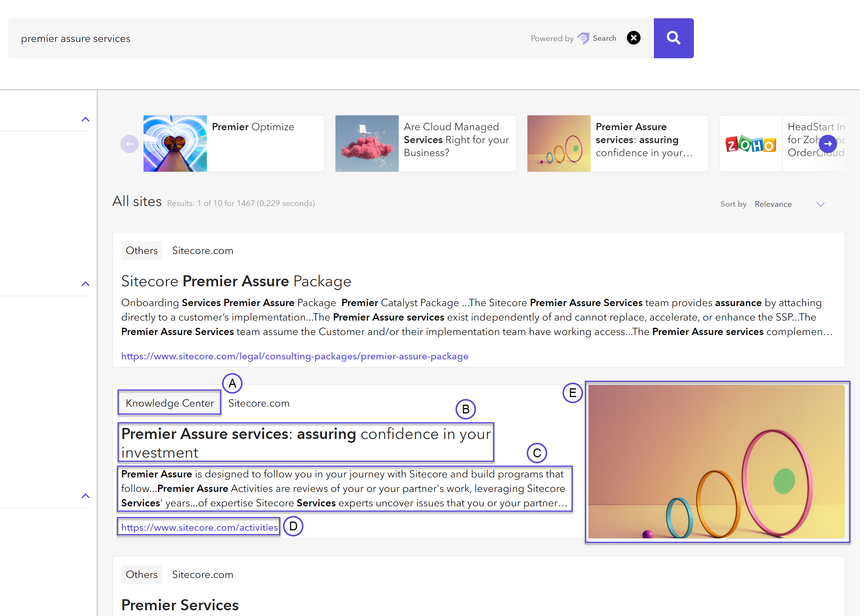Open the premier-assure-package legal URL
This screenshot has width=866, height=616.
[x=295, y=356]
